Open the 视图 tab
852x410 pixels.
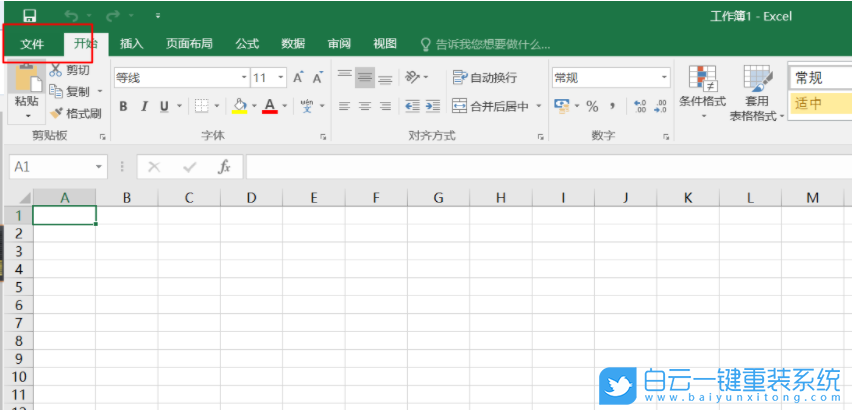(385, 44)
